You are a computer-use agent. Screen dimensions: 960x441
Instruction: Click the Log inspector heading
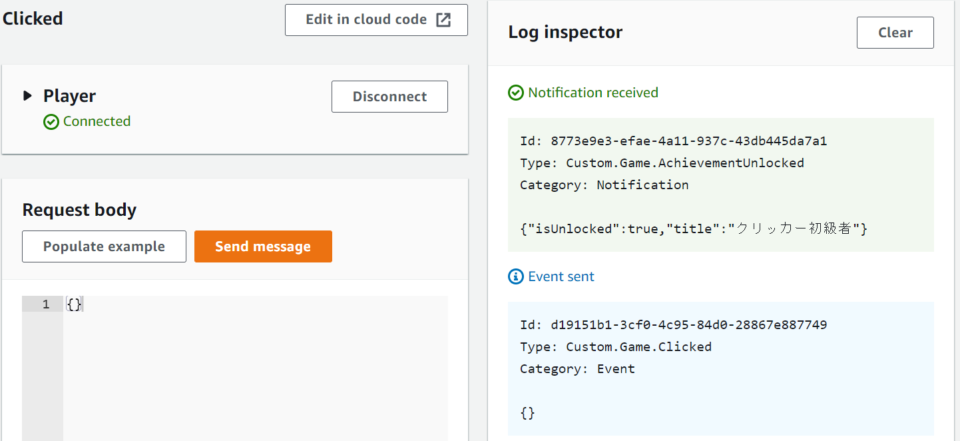(565, 32)
